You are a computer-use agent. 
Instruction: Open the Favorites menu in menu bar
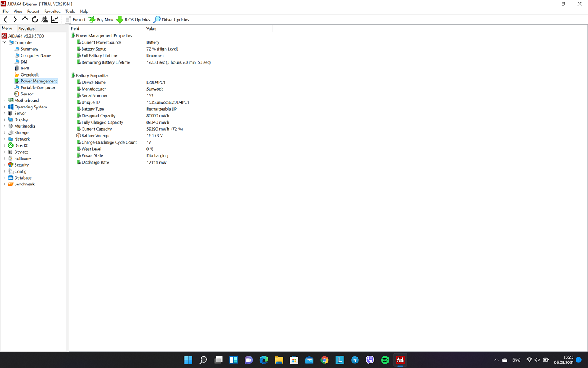(x=52, y=11)
